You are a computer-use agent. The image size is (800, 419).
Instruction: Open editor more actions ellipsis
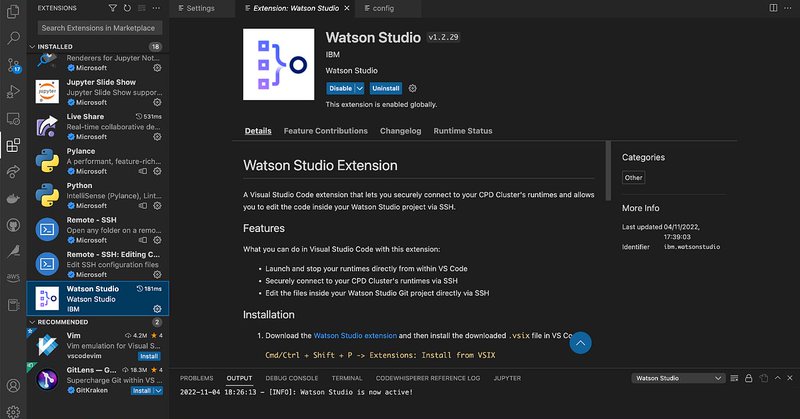788,8
